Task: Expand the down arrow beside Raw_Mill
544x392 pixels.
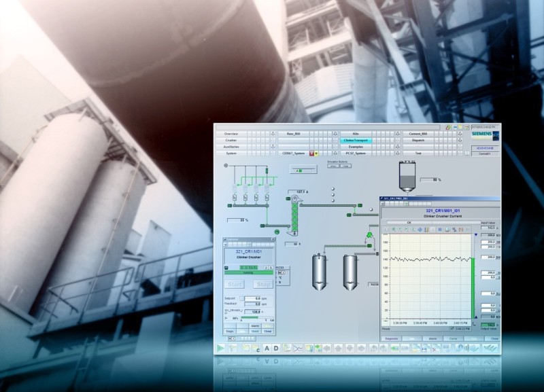Action: 335,134
